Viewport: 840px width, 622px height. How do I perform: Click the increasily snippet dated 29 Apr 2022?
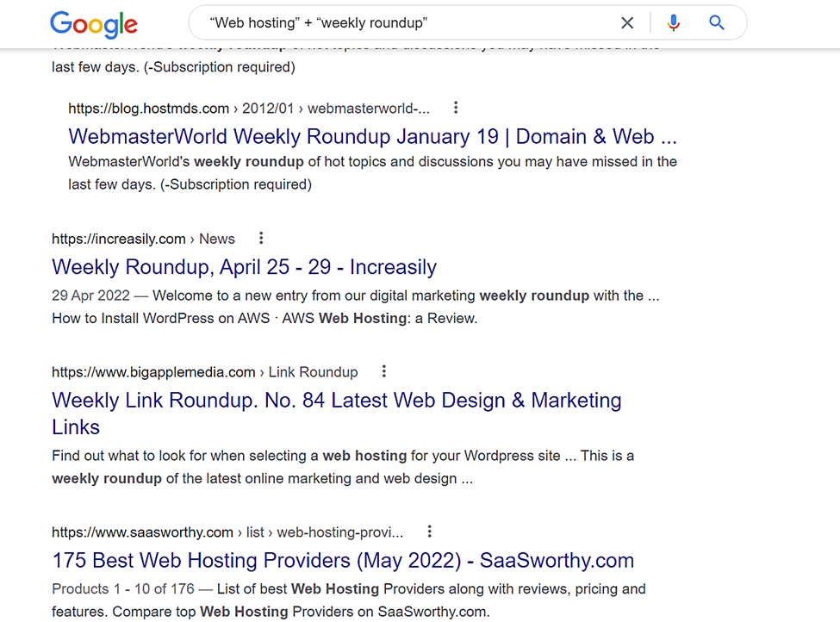coord(356,307)
